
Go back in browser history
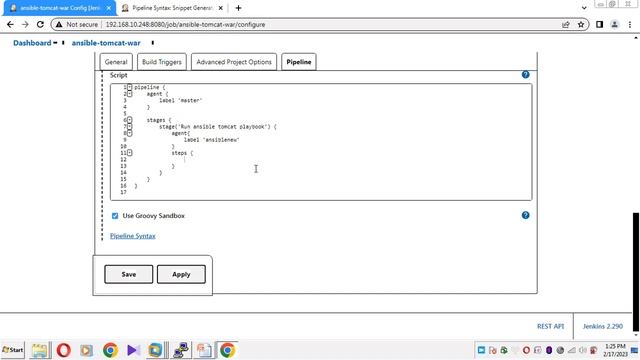click(10, 24)
